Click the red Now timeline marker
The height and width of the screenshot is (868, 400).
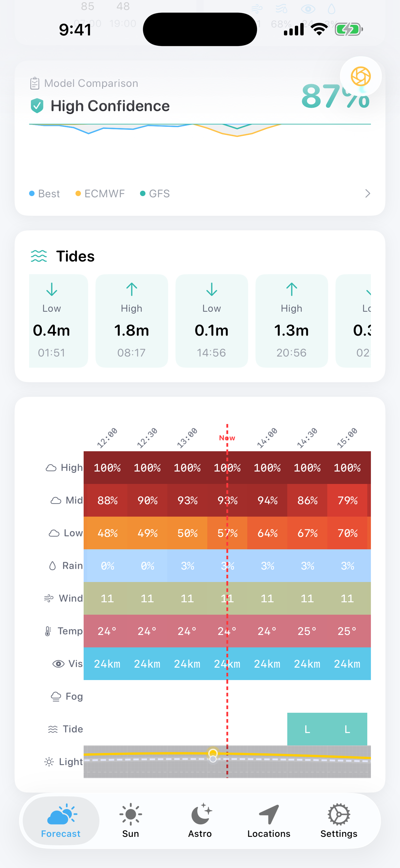pyautogui.click(x=227, y=438)
